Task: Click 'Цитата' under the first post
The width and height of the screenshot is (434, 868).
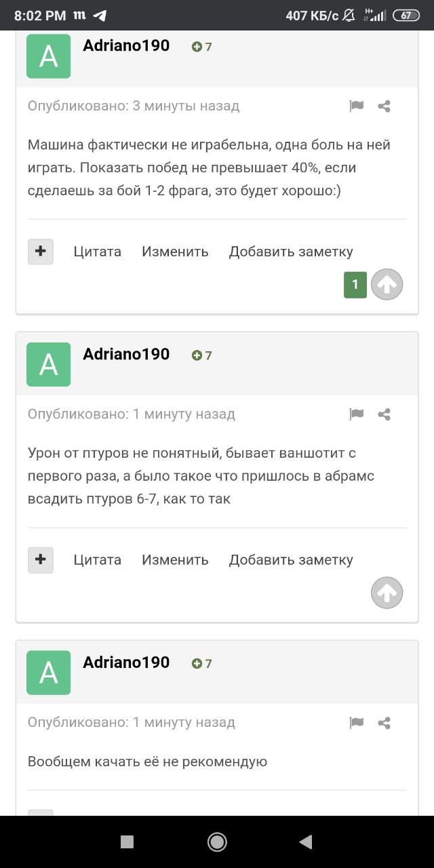Action: tap(98, 252)
